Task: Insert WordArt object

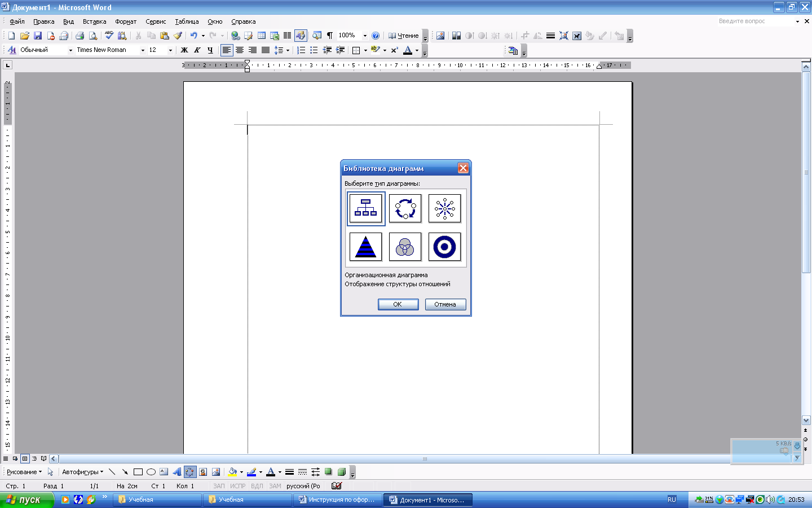Action: (x=177, y=472)
